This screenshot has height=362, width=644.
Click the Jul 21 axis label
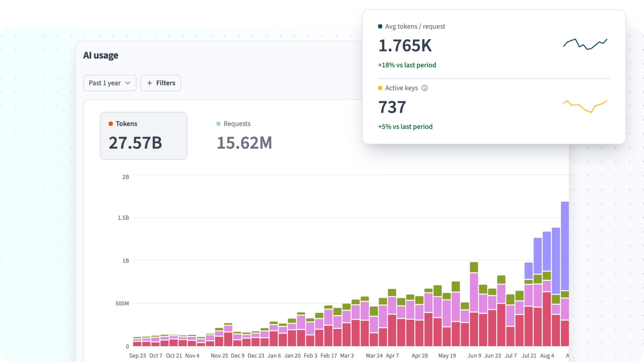[529, 355]
